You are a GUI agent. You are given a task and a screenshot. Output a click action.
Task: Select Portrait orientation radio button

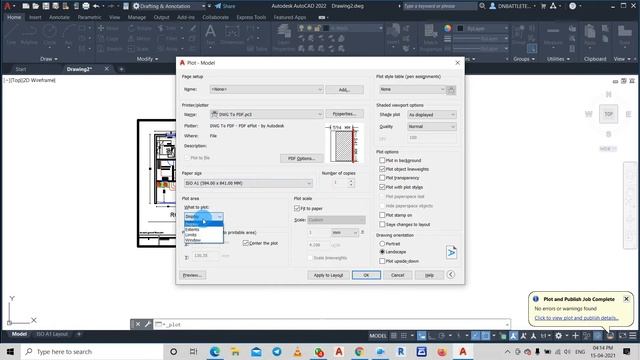tap(382, 244)
